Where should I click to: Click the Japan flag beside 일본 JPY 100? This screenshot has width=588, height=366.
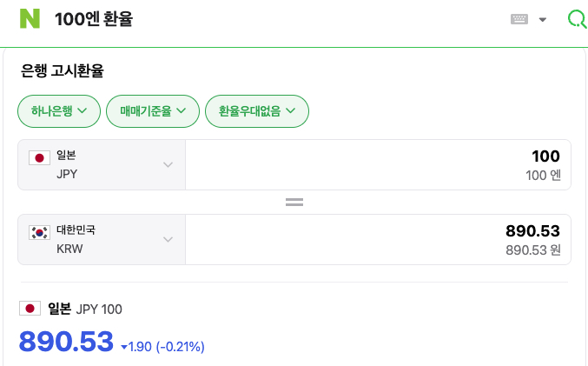pos(30,309)
